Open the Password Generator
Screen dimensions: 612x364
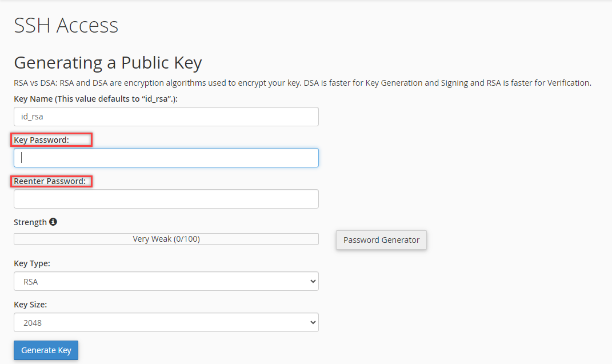tap(381, 240)
